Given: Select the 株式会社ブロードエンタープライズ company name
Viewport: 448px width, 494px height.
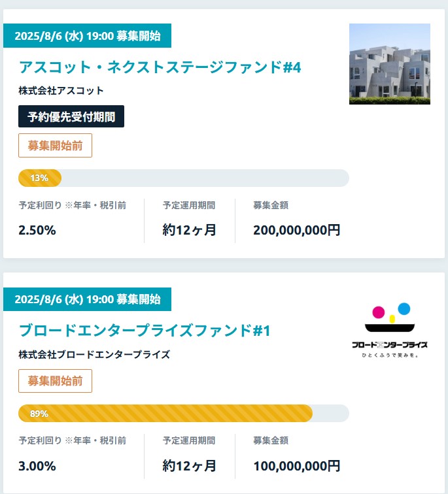Looking at the screenshot, I should click(x=94, y=355).
